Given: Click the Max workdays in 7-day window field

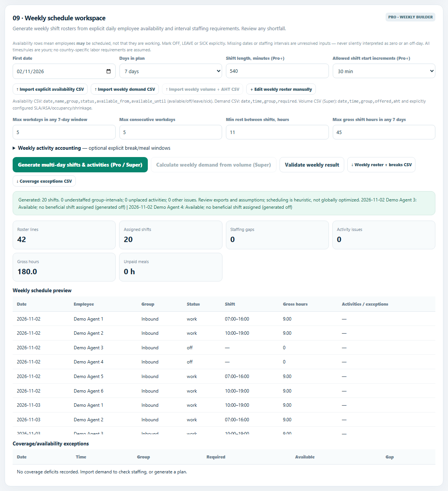Looking at the screenshot, I should [64, 132].
